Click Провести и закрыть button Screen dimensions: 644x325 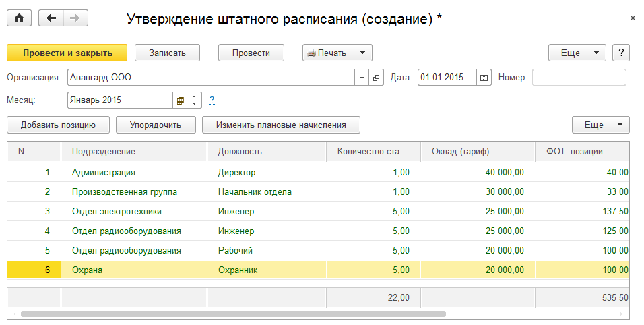(x=67, y=53)
